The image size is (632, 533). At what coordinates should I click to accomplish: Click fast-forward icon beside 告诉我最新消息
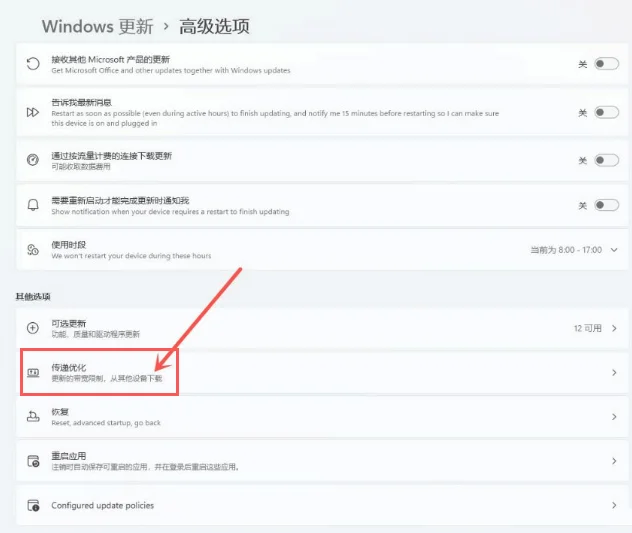(33, 112)
